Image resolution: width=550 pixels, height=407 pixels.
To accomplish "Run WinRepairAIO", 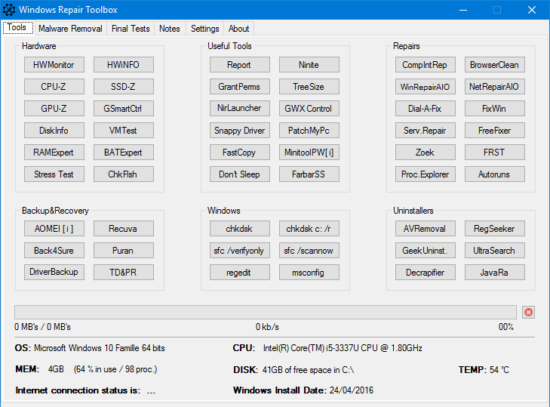I will coord(425,87).
